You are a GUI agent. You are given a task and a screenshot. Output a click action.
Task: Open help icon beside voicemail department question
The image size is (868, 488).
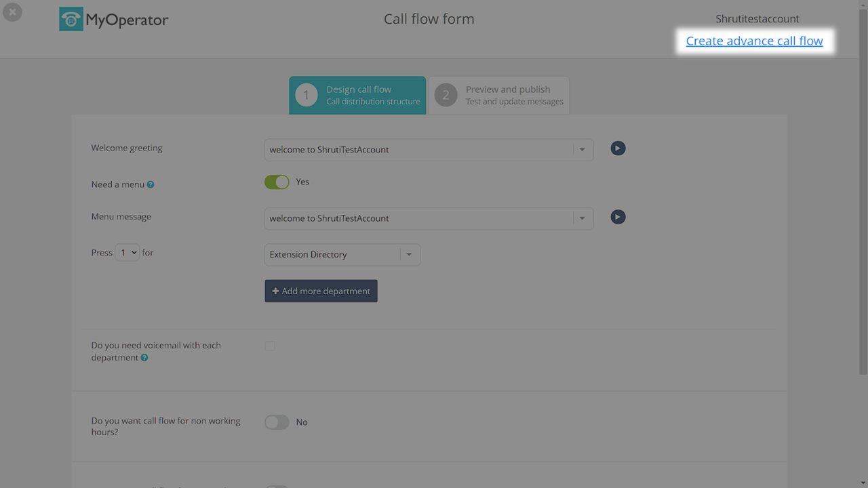coord(144,358)
